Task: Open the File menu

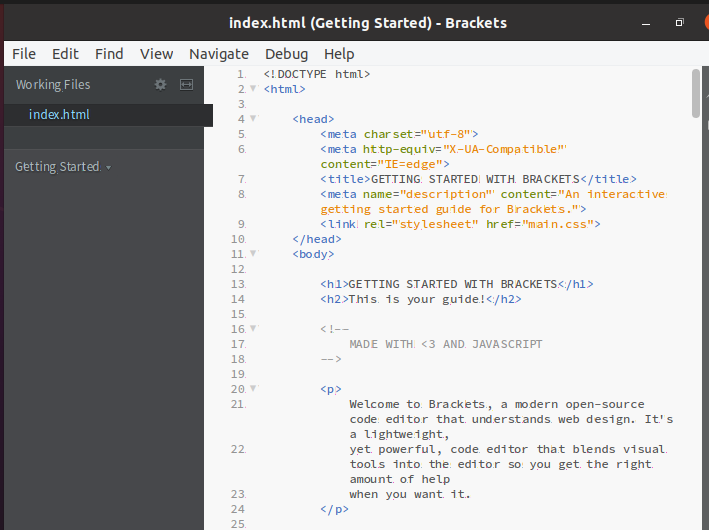Action: [24, 54]
